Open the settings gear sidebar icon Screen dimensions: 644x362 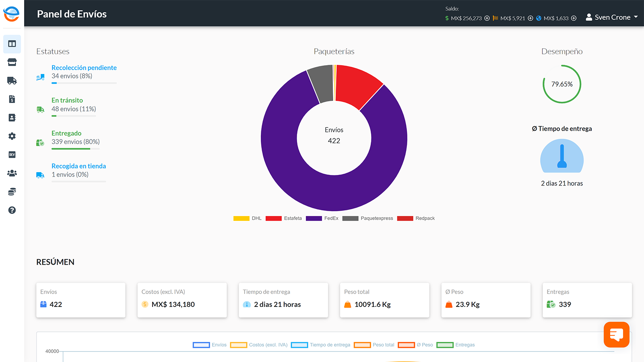coord(12,136)
